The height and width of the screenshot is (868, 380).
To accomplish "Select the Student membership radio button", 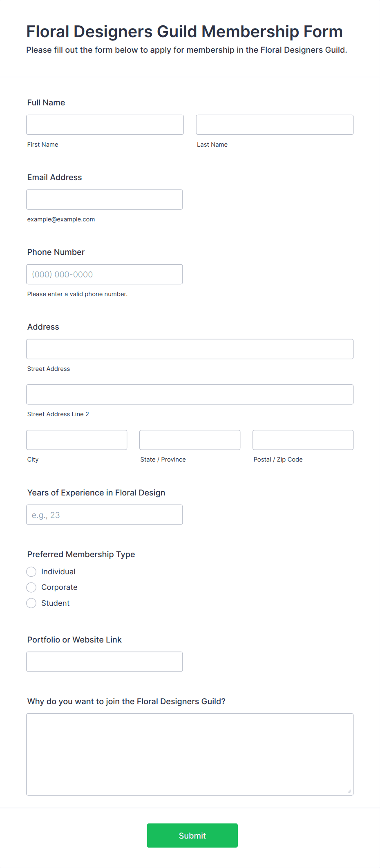I will (31, 603).
